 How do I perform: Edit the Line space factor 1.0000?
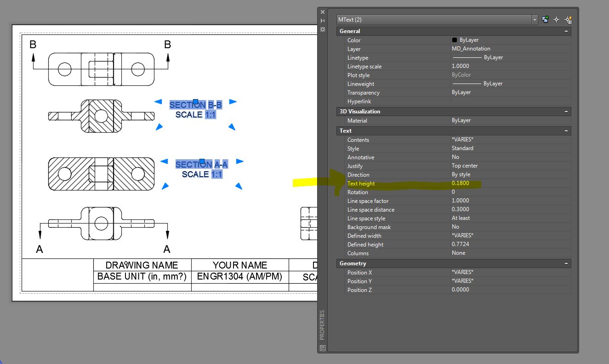click(511, 201)
